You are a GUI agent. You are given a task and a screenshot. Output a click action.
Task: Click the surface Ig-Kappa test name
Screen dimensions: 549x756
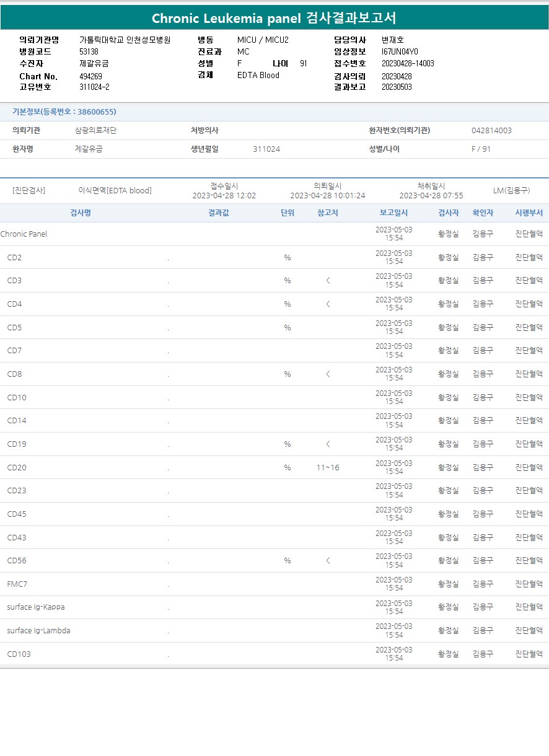36,607
